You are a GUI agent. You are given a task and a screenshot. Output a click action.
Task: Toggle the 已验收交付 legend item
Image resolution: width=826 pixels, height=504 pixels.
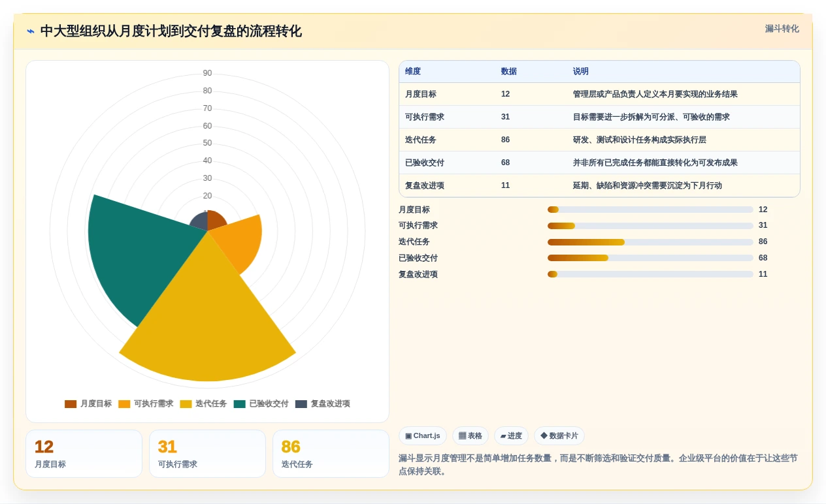pyautogui.click(x=261, y=404)
